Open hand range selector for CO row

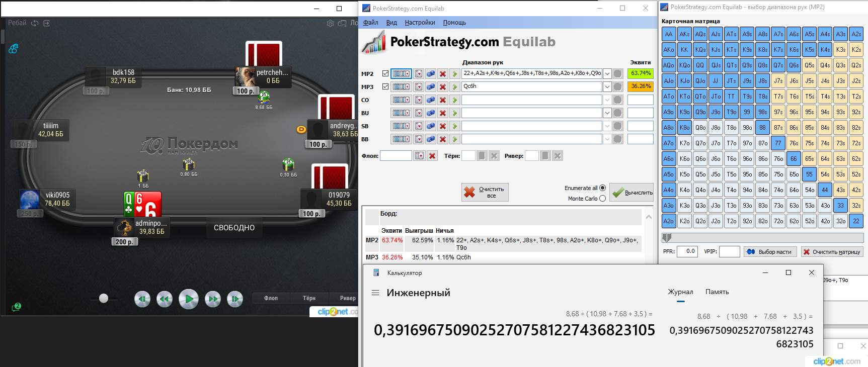tap(401, 100)
